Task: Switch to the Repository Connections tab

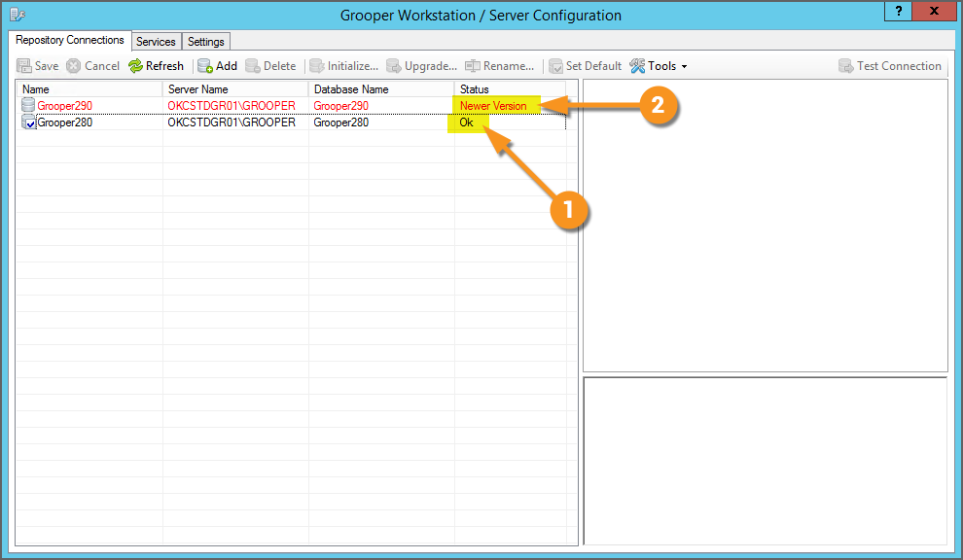Action: coord(70,40)
